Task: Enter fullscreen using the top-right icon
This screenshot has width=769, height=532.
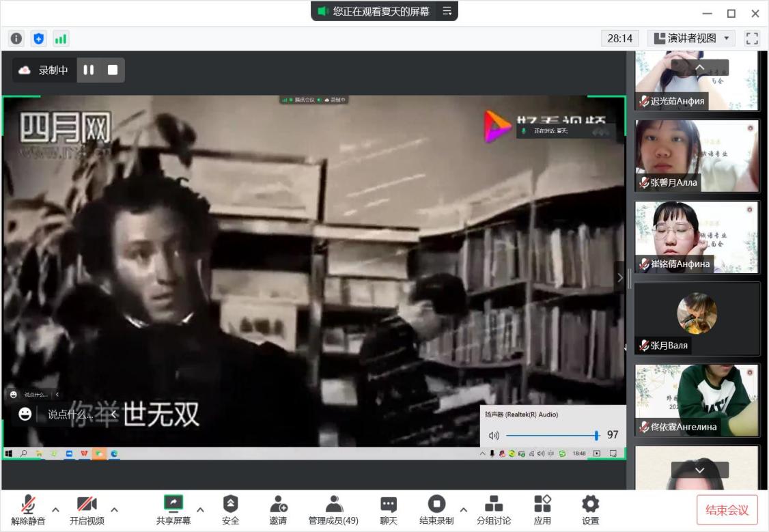Action: 752,38
